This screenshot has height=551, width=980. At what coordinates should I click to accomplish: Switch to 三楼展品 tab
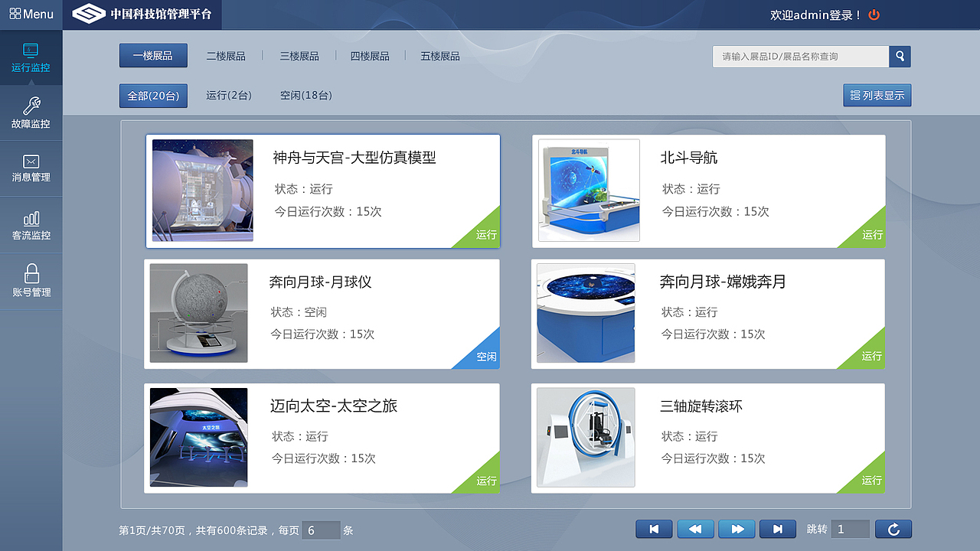click(299, 57)
